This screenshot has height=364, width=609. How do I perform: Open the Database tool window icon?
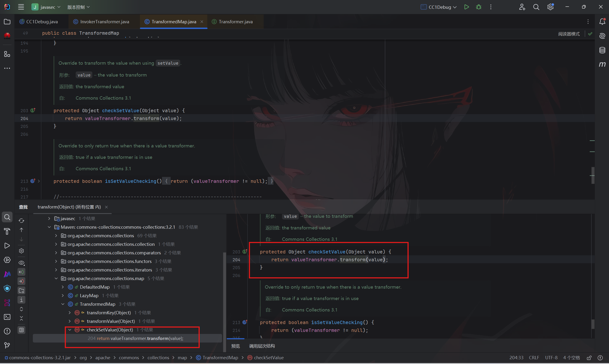(x=602, y=50)
